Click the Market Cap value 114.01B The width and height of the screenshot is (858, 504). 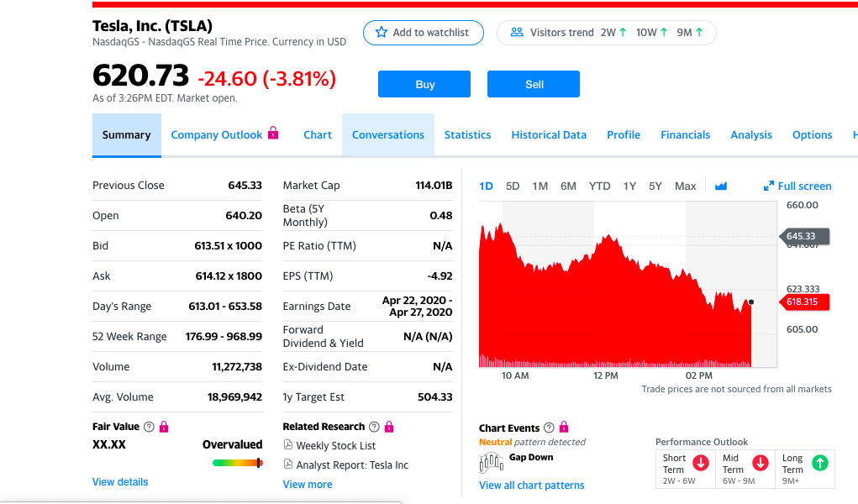point(434,186)
